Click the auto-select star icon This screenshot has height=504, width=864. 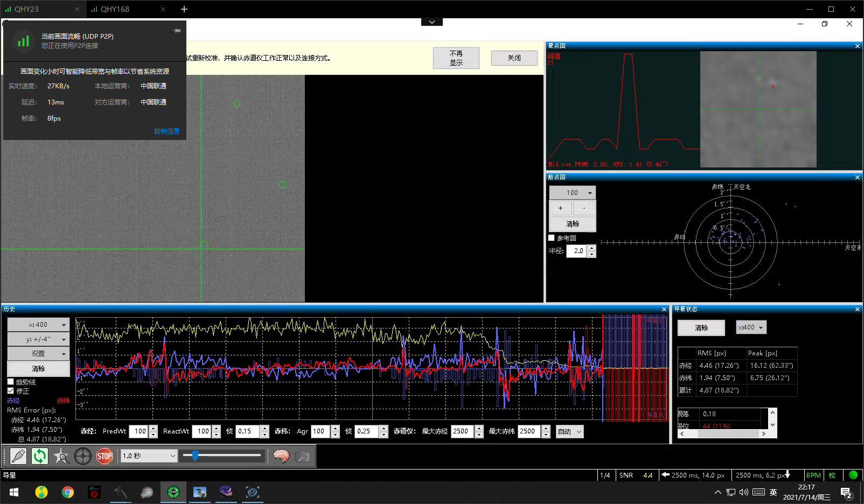(x=61, y=457)
